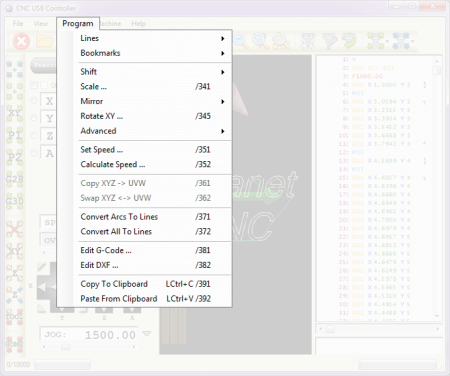Click the G-code list vertical scrollbar thumb

437,70
